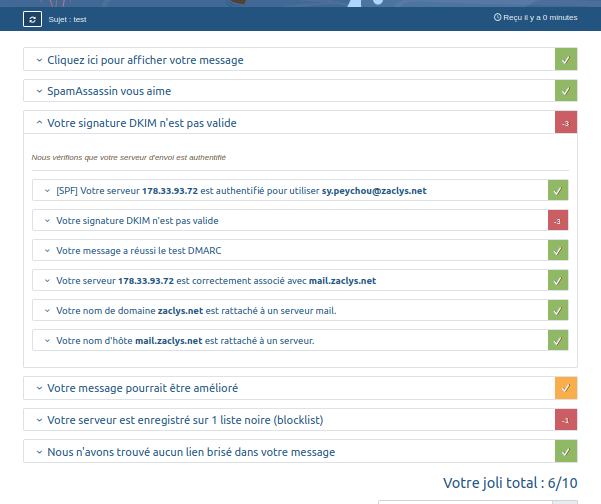This screenshot has height=504, width=601.
Task: Expand the SPF authentication details row
Action: 241,190
